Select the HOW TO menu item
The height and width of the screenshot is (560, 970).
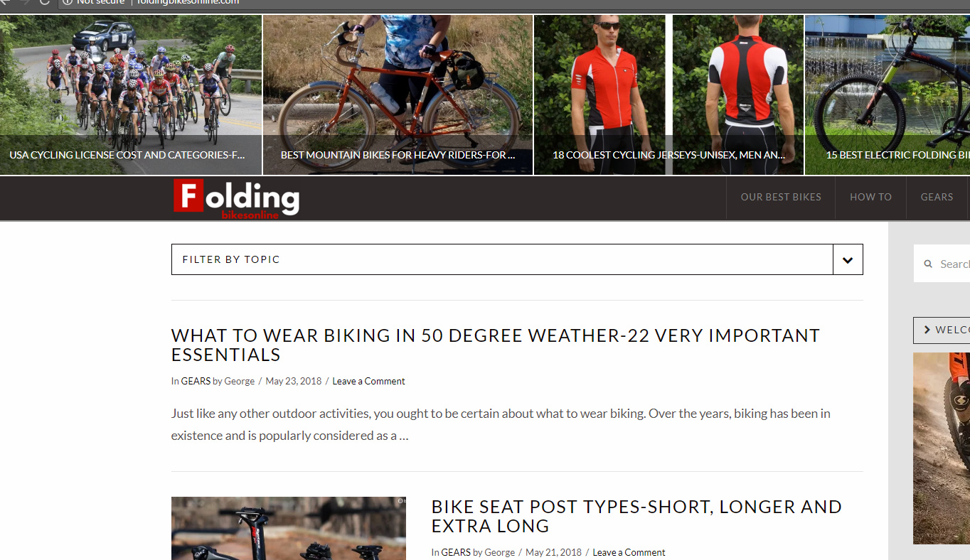tap(870, 197)
